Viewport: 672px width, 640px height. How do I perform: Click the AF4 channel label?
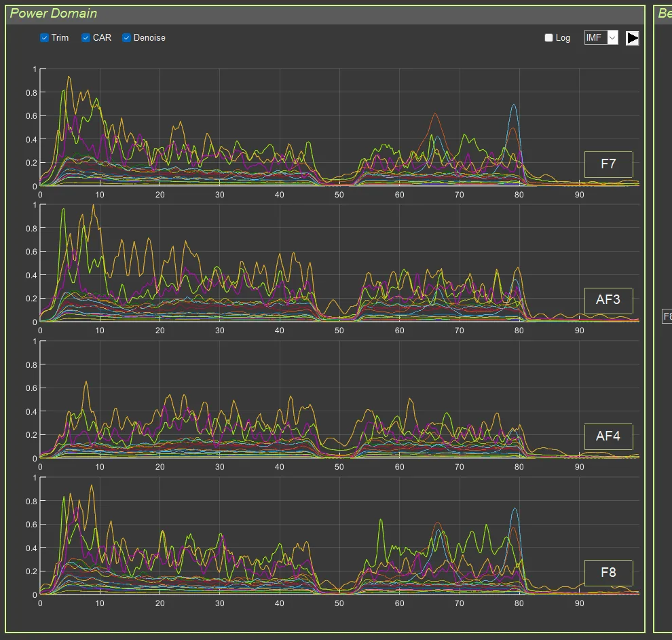pyautogui.click(x=608, y=436)
